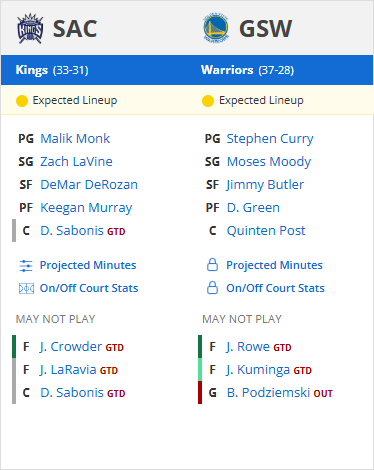Screen dimensions: 374x470
Task: Open Stephen Curry's player page
Action: click(270, 139)
